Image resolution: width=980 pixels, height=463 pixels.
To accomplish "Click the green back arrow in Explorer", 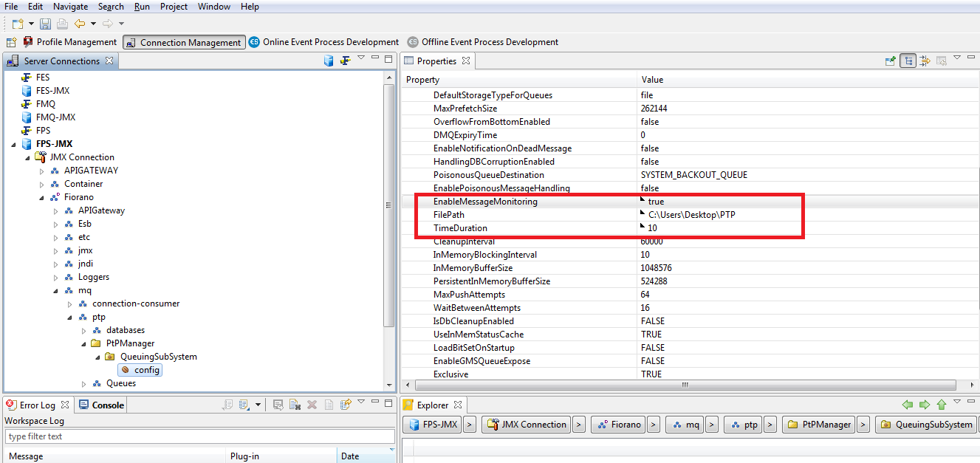I will point(908,405).
